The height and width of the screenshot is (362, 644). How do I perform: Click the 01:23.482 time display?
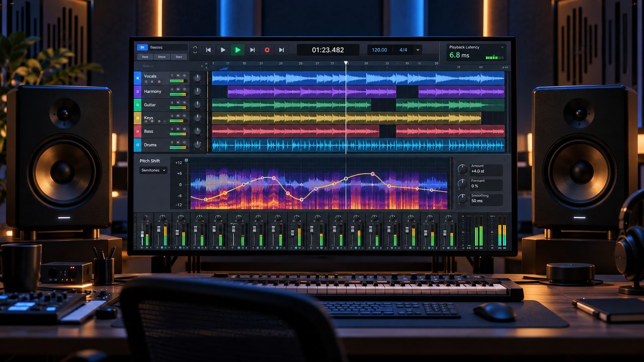[328, 50]
